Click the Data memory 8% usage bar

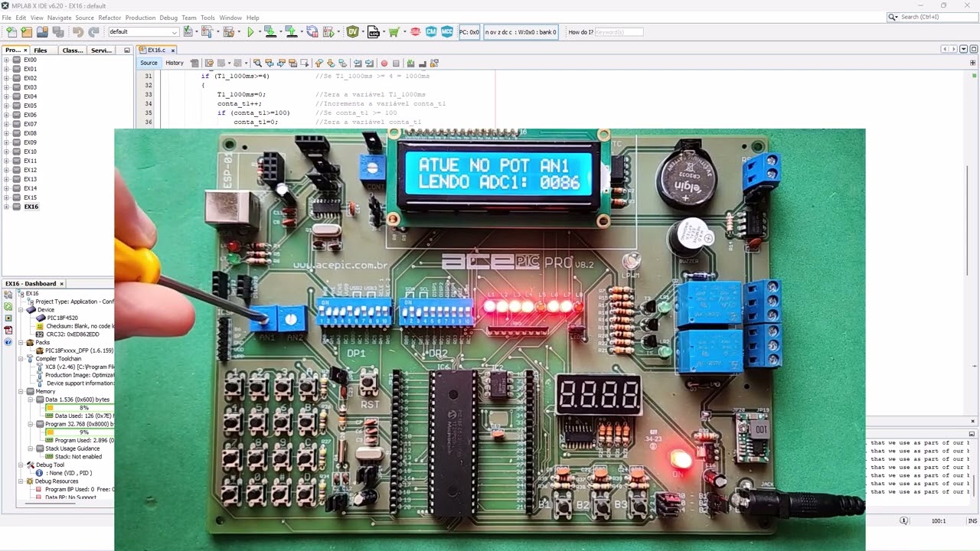tap(80, 408)
